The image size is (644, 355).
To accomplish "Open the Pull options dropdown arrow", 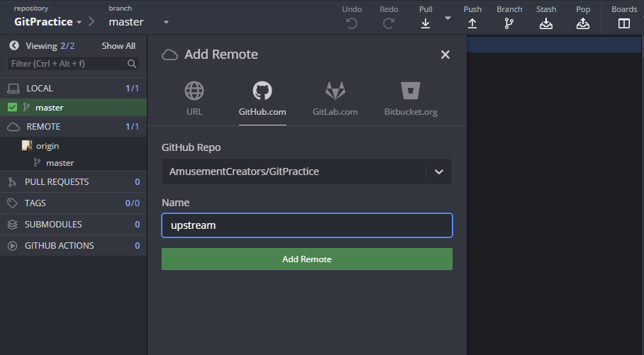I will [448, 18].
